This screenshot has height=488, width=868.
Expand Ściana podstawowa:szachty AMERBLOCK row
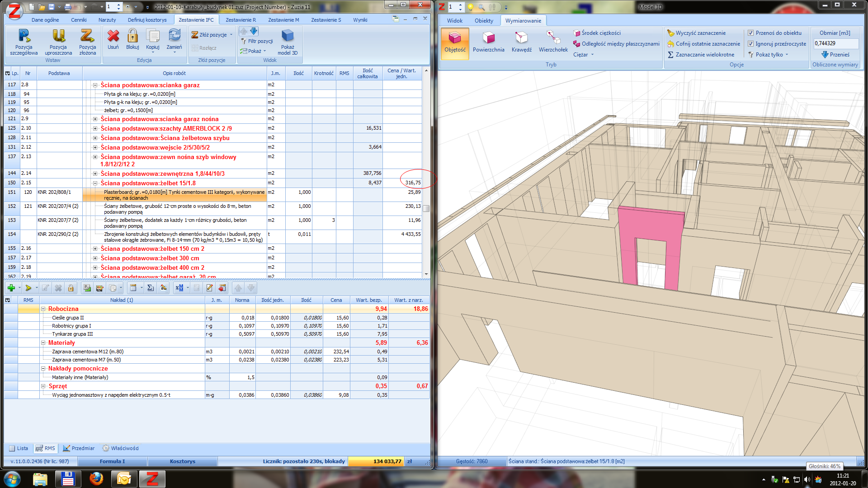click(x=95, y=129)
